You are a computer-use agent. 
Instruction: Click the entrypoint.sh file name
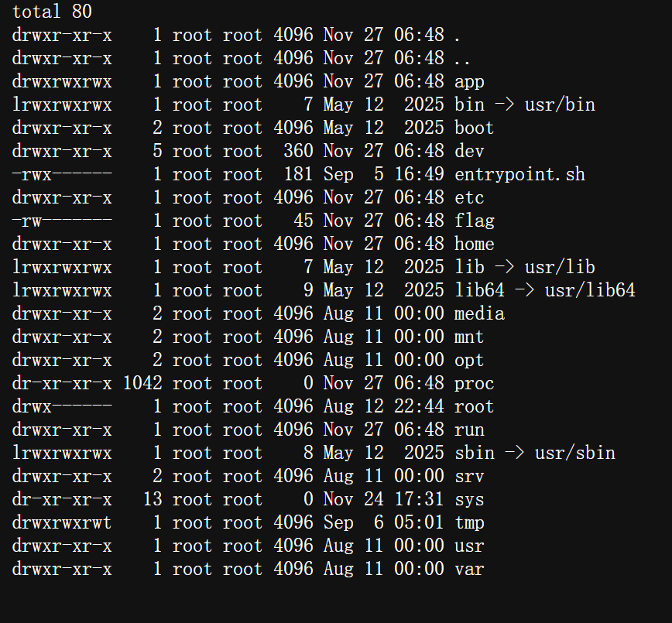[519, 174]
